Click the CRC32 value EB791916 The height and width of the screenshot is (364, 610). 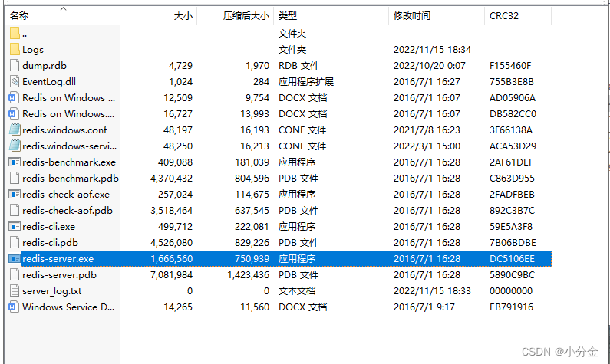point(511,307)
